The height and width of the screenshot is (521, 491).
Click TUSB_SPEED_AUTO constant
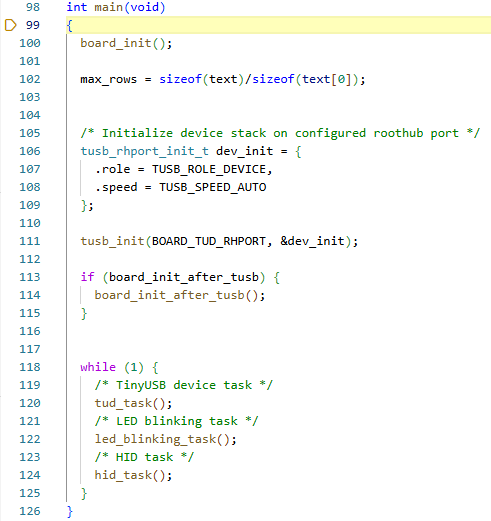pos(213,187)
